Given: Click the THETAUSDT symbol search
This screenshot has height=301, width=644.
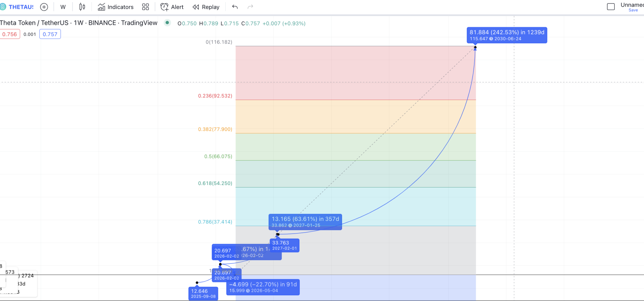Looking at the screenshot, I should [17, 7].
